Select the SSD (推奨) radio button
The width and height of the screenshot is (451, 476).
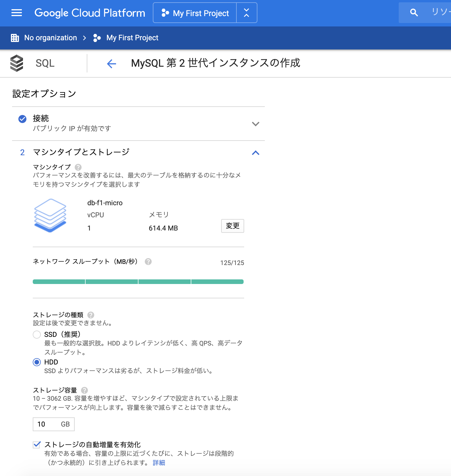[x=37, y=335]
